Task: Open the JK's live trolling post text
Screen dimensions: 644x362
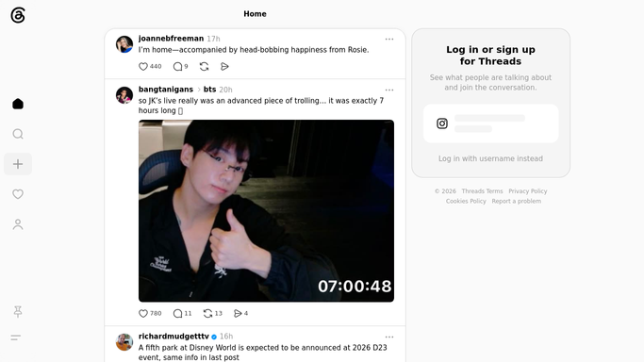Action: [261, 106]
